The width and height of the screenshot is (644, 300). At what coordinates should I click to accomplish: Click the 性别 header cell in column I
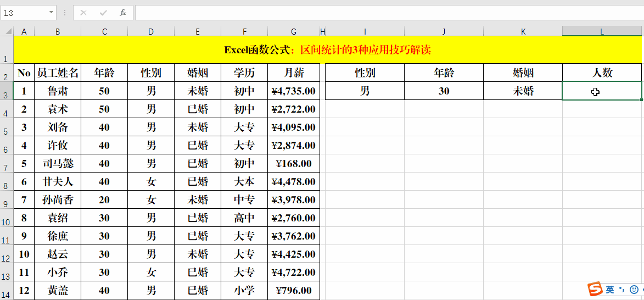pos(365,73)
